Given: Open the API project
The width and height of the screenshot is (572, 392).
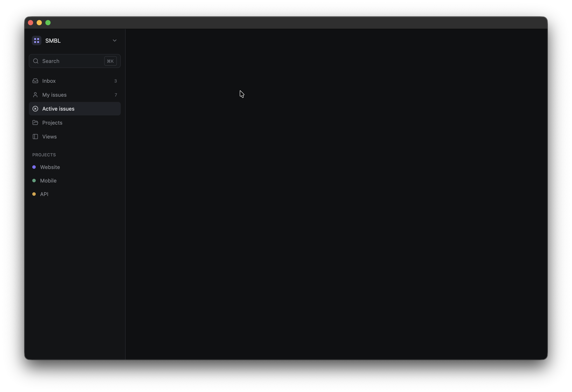Looking at the screenshot, I should (75, 194).
